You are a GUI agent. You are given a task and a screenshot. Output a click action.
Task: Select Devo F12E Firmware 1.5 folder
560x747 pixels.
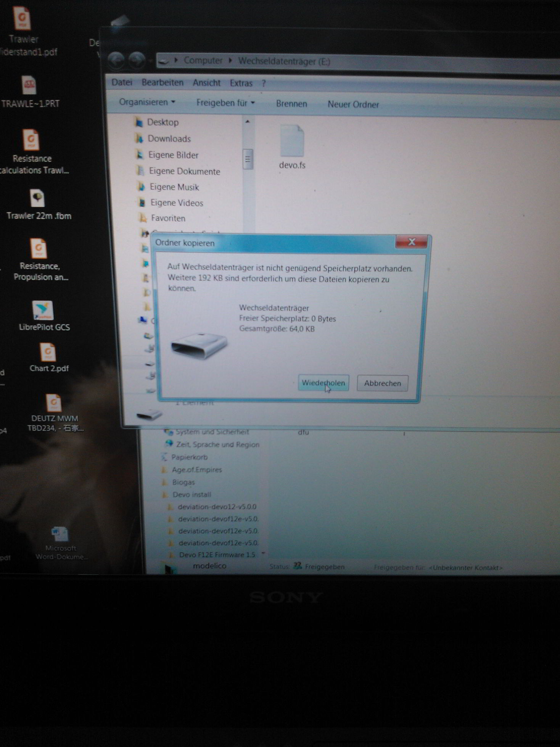(217, 554)
